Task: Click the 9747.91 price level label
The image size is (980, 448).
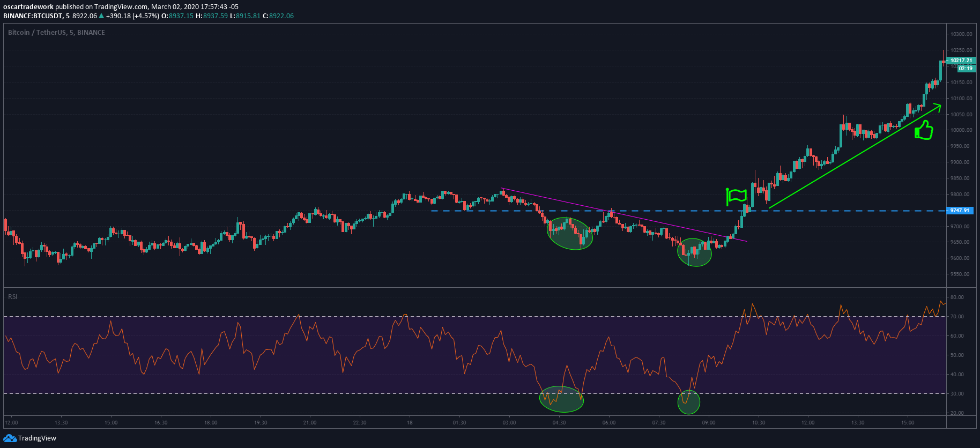Action: 959,211
